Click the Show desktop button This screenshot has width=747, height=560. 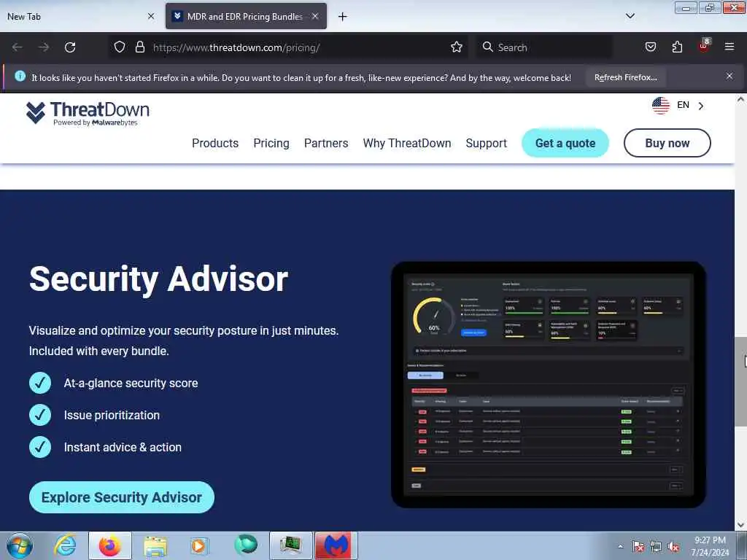click(x=742, y=545)
